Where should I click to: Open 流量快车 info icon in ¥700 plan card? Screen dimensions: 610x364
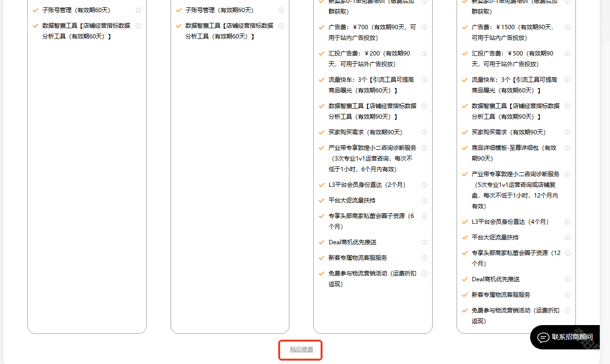click(x=424, y=80)
